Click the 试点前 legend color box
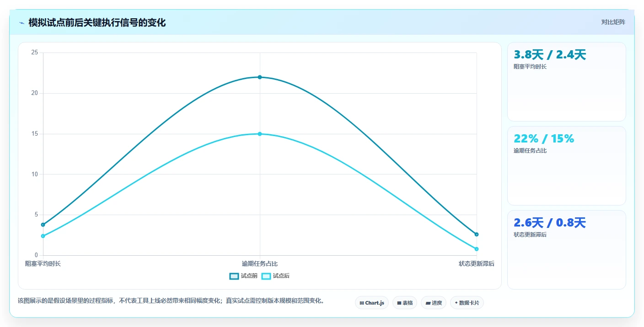Image resolution: width=644 pixels, height=327 pixels. click(234, 276)
